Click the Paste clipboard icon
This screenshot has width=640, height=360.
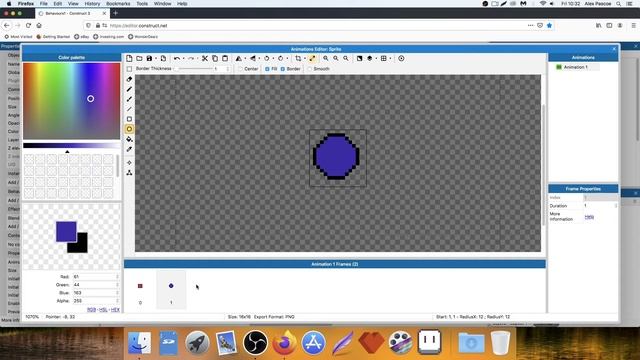(225, 58)
